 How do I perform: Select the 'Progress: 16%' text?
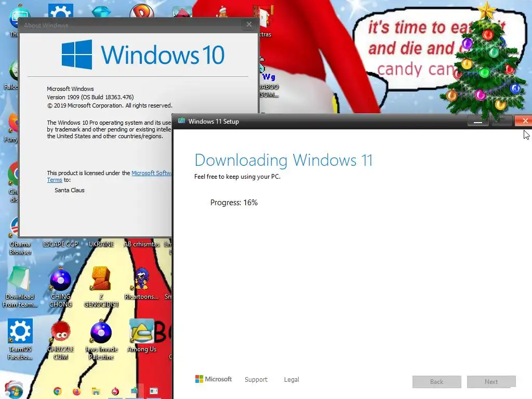(x=234, y=203)
